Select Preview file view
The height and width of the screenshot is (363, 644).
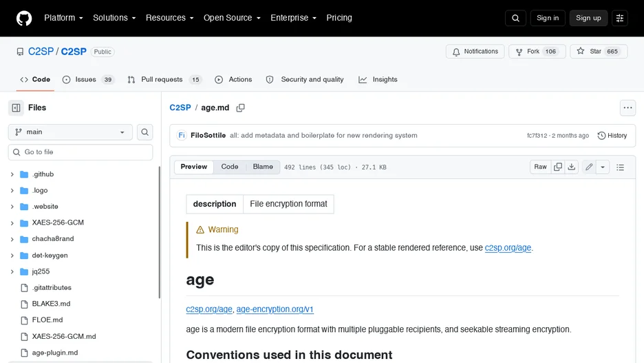pyautogui.click(x=194, y=167)
